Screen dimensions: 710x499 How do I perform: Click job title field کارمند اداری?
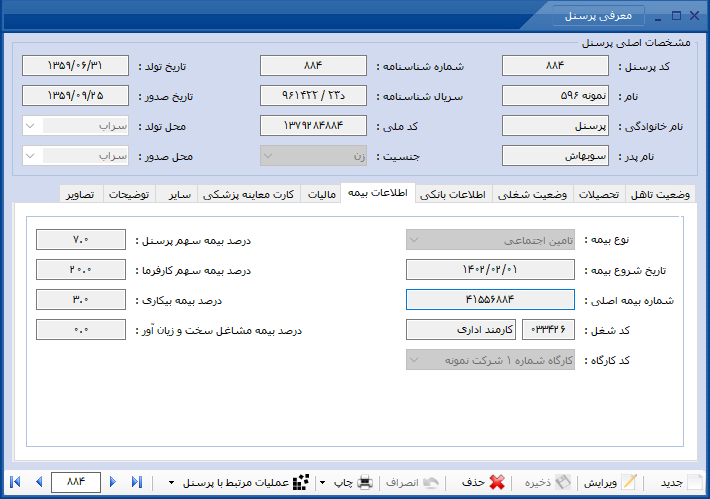pos(461,330)
